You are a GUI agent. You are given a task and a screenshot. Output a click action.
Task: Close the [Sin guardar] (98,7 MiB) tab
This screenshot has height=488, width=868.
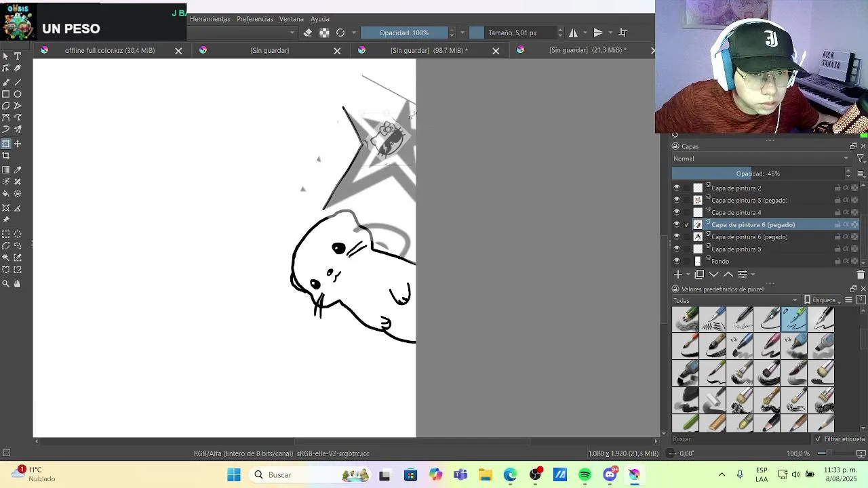(x=496, y=51)
